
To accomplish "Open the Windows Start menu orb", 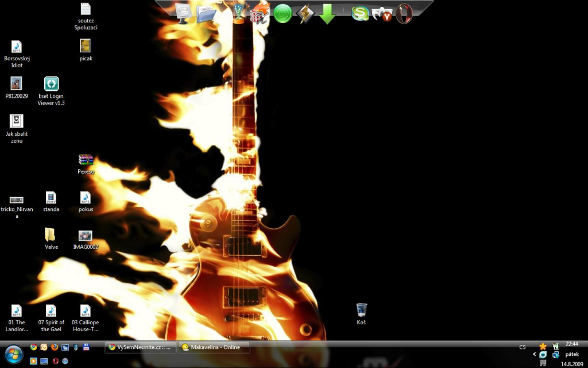I will pyautogui.click(x=14, y=354).
